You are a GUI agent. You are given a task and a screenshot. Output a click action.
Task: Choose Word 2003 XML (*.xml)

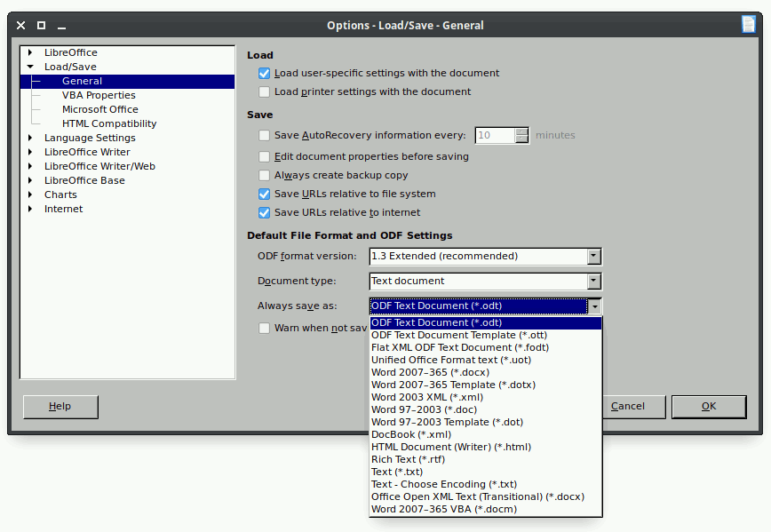[485, 397]
